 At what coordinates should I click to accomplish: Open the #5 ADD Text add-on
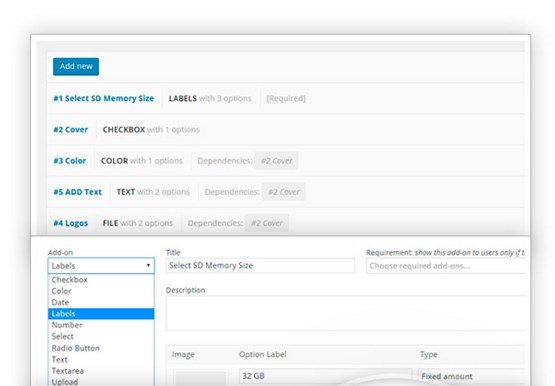coord(78,192)
